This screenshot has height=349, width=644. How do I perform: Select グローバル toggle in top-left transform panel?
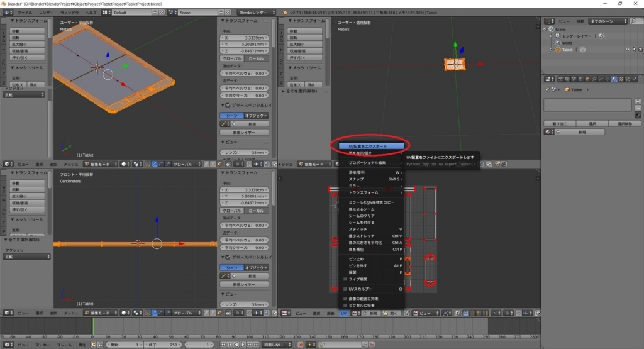pyautogui.click(x=232, y=58)
